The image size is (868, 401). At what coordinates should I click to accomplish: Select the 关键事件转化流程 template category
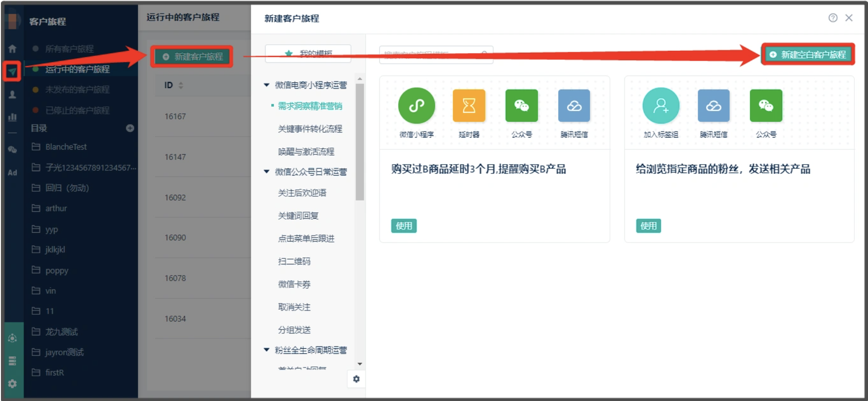point(310,129)
